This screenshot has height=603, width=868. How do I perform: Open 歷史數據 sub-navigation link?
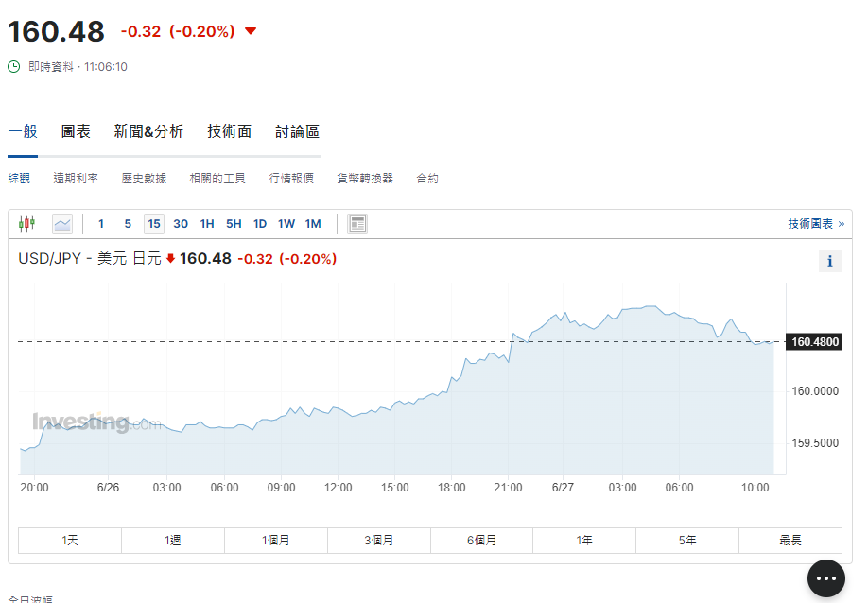coord(144,179)
